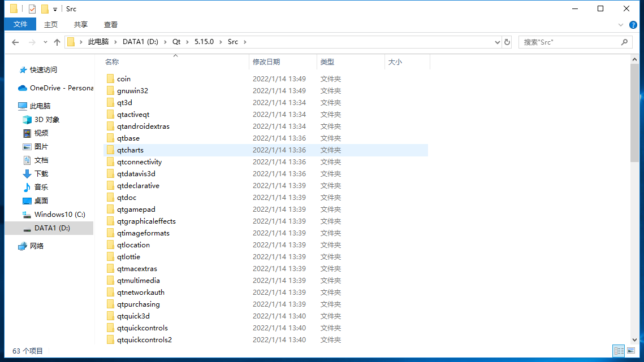This screenshot has width=644, height=362.
Task: Refresh the Src folder view
Action: click(x=507, y=42)
